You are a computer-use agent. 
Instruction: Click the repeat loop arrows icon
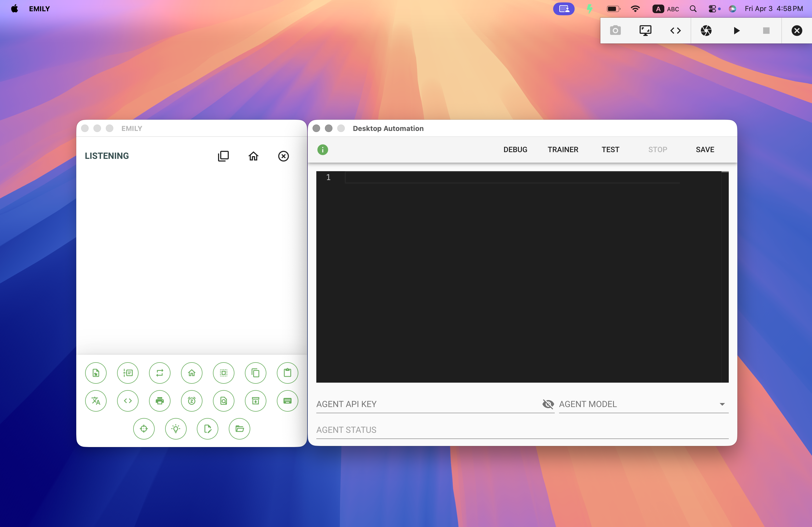160,373
